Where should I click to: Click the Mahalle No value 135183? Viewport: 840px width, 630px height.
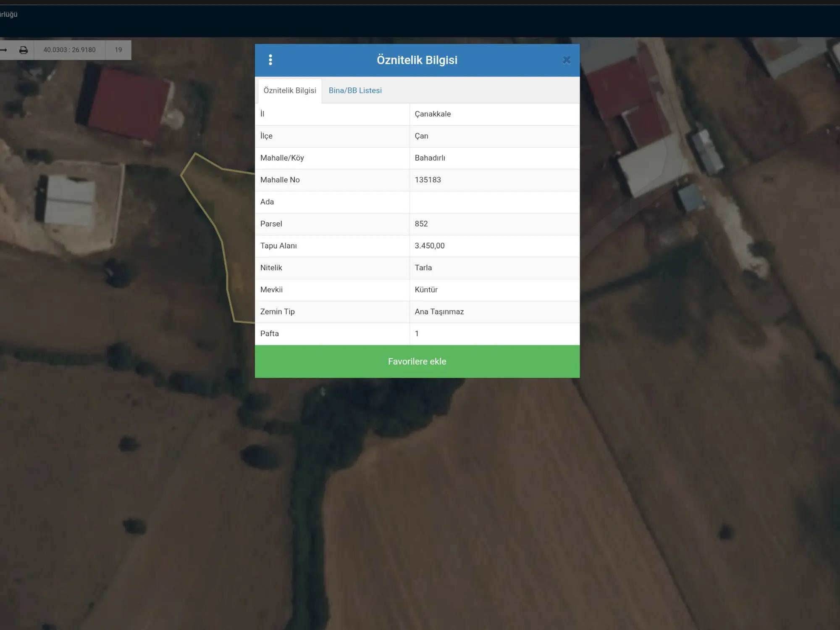pos(428,180)
